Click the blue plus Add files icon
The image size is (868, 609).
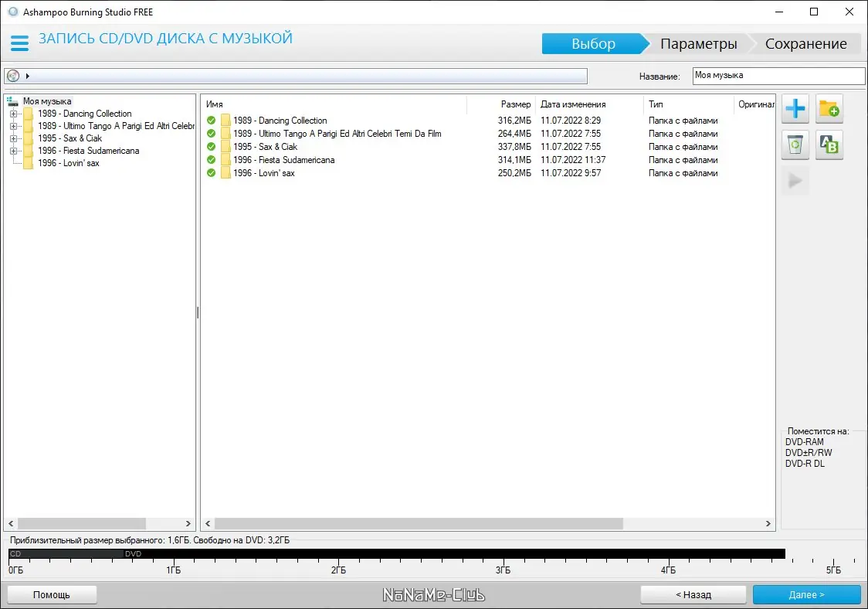click(x=795, y=108)
